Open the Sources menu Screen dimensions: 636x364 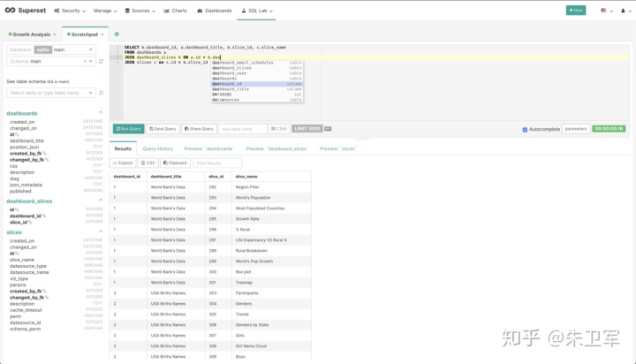pyautogui.click(x=140, y=11)
